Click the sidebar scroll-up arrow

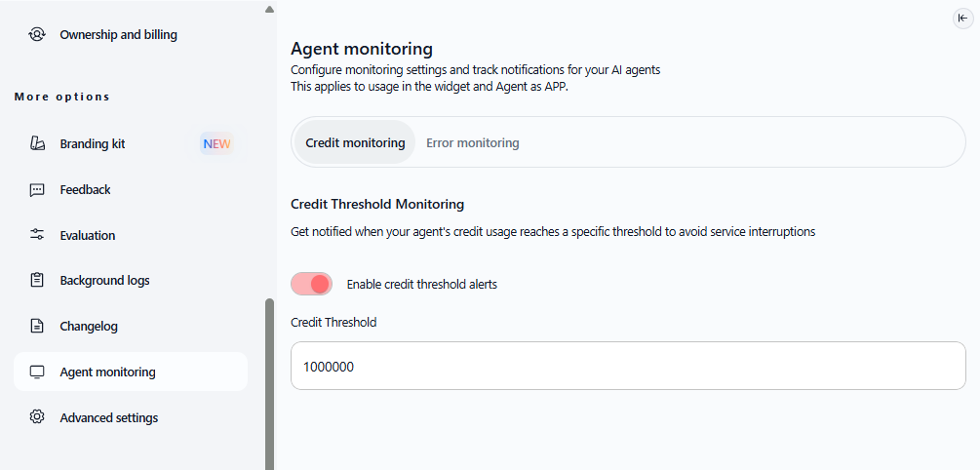[269, 10]
